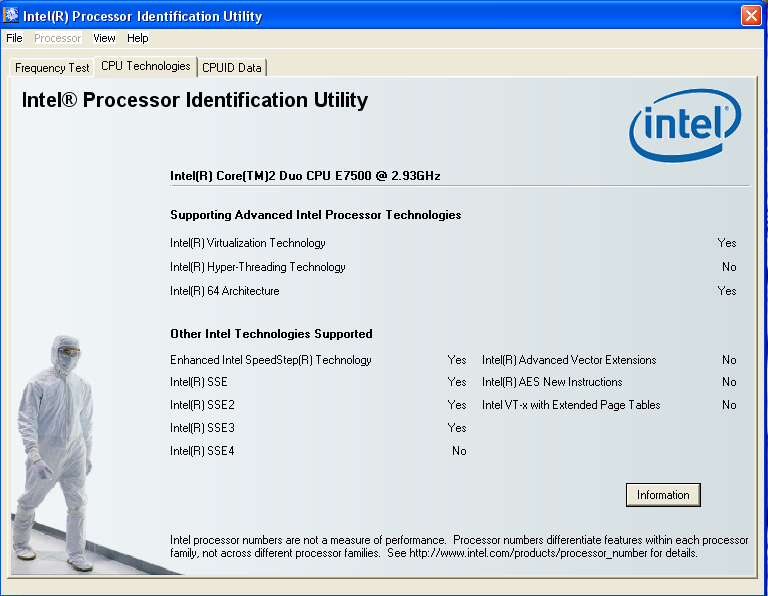Close the window with the red X
768x596 pixels.
(751, 16)
